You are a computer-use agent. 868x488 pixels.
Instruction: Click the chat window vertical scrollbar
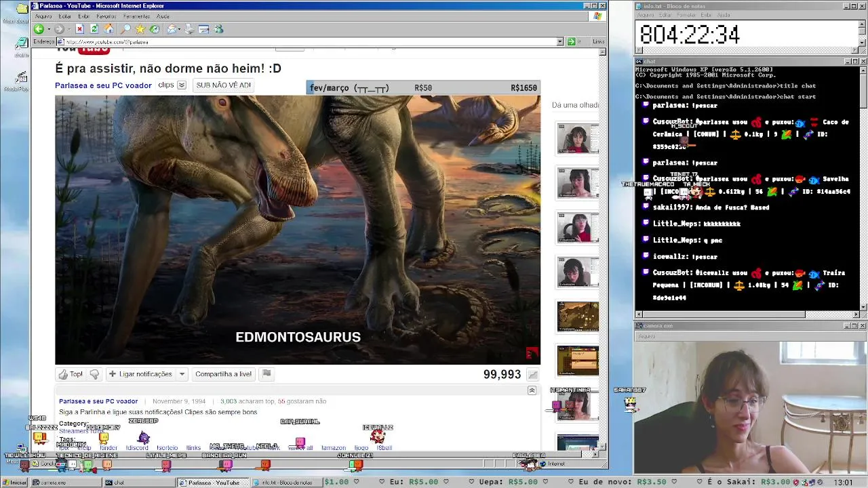pos(863,188)
